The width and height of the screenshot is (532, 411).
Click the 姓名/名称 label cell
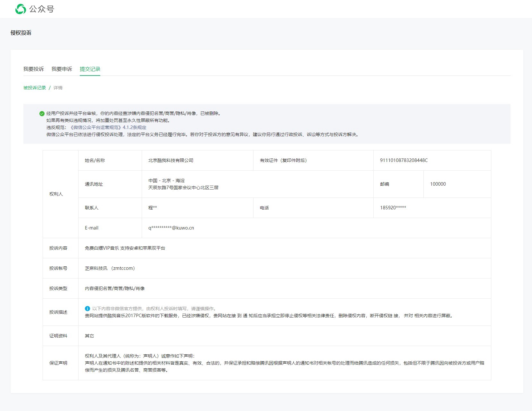110,160
